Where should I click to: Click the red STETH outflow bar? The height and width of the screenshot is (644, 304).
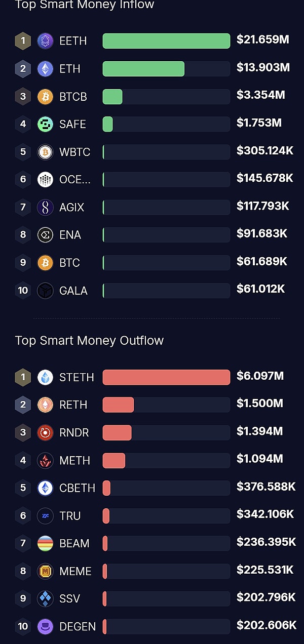coord(166,377)
